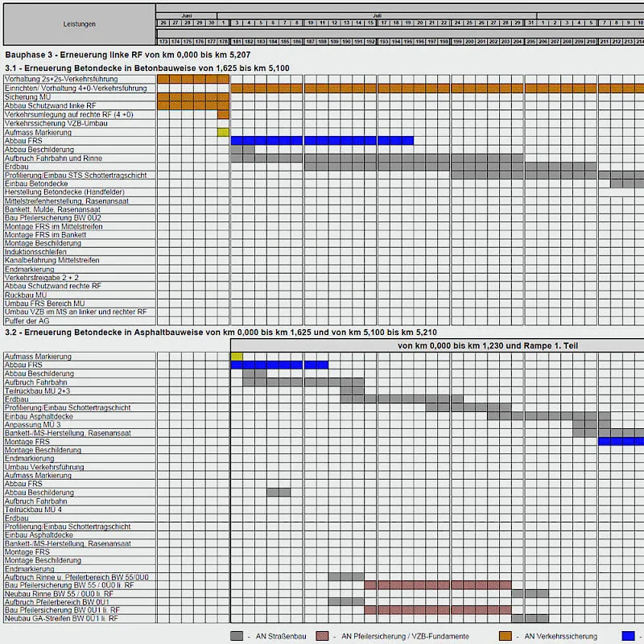Select the Abbau Schutzwand linke RF row

pos(80,105)
